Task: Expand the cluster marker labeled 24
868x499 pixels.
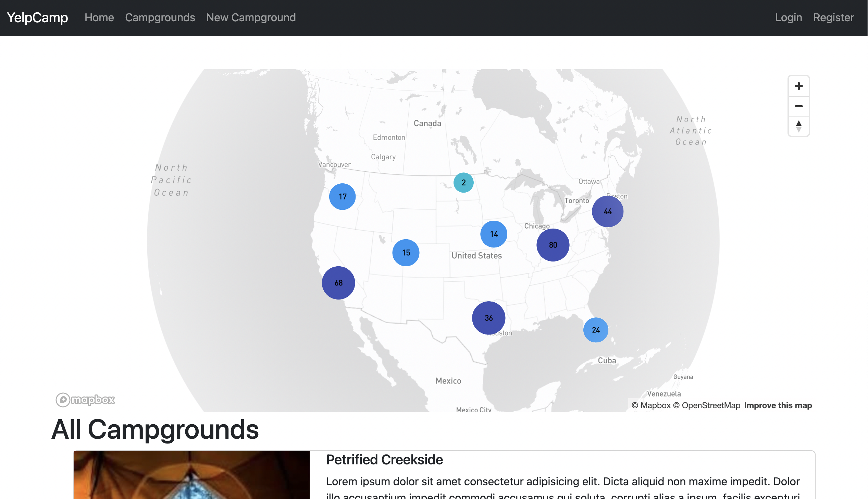Action: [596, 330]
